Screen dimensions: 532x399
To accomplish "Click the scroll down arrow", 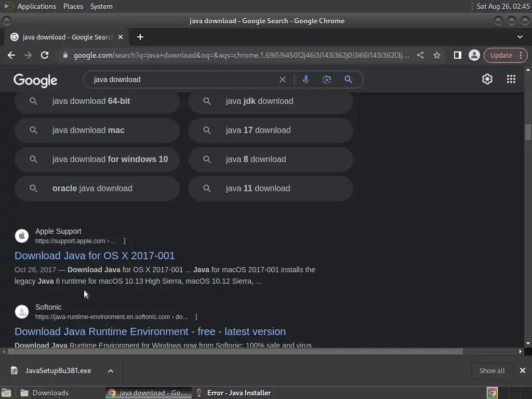I will pos(528,343).
